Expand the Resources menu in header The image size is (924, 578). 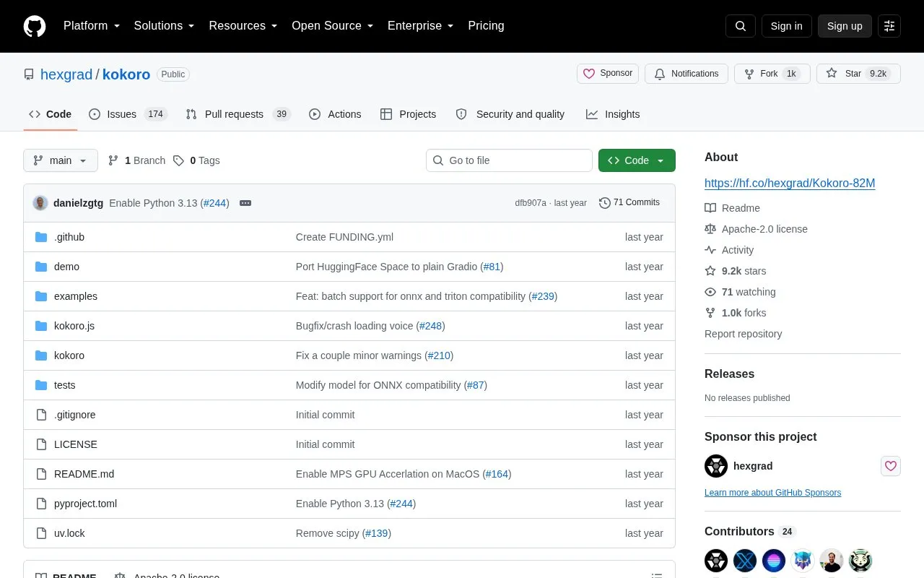pyautogui.click(x=243, y=26)
